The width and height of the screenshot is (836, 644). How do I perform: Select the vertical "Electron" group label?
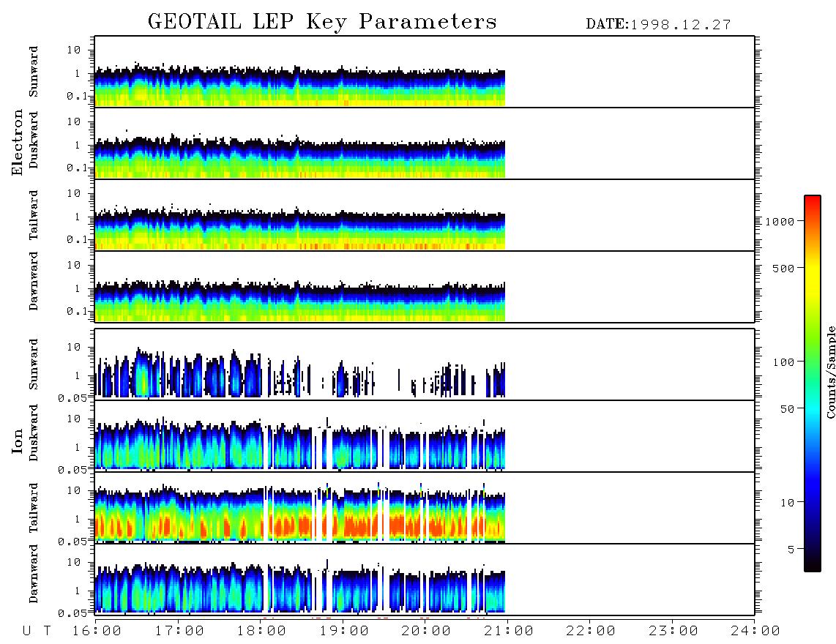pos(17,142)
